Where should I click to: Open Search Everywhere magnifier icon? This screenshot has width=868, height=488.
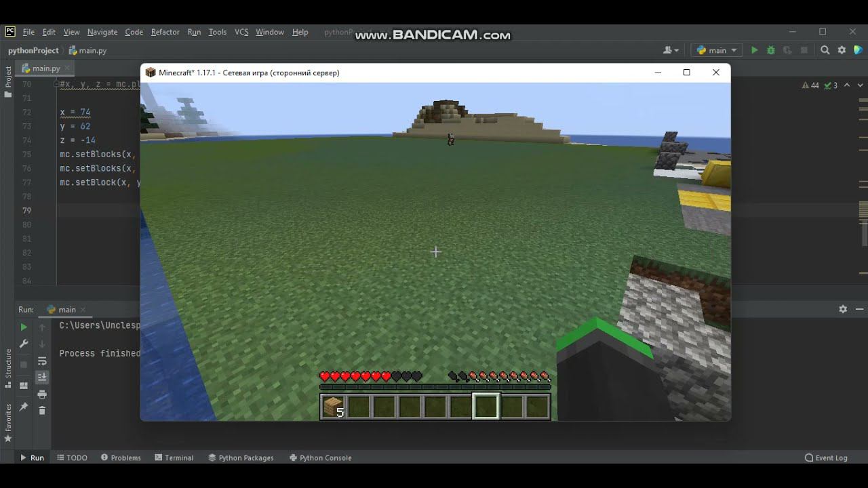coord(825,50)
